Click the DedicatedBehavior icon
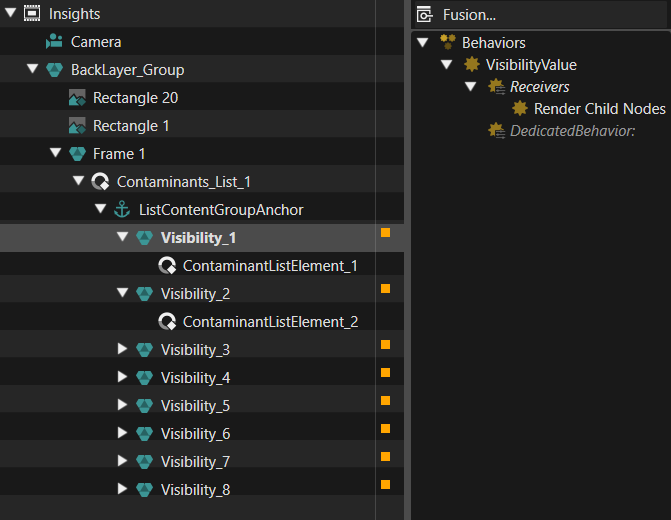This screenshot has height=520, width=671. [496, 131]
